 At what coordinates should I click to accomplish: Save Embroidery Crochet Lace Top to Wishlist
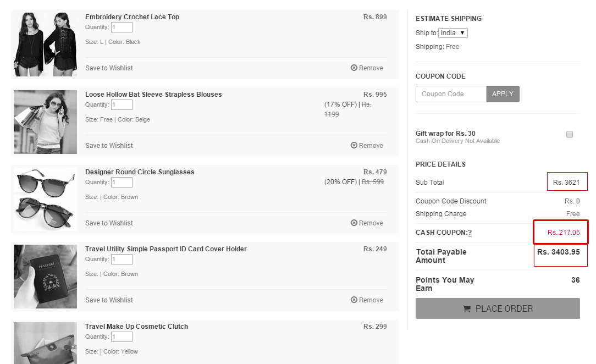coord(109,68)
